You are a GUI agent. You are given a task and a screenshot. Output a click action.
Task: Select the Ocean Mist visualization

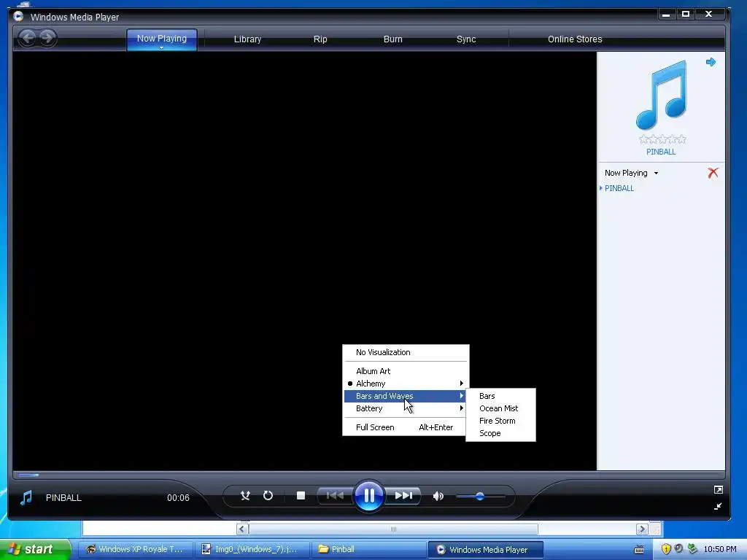pyautogui.click(x=500, y=408)
